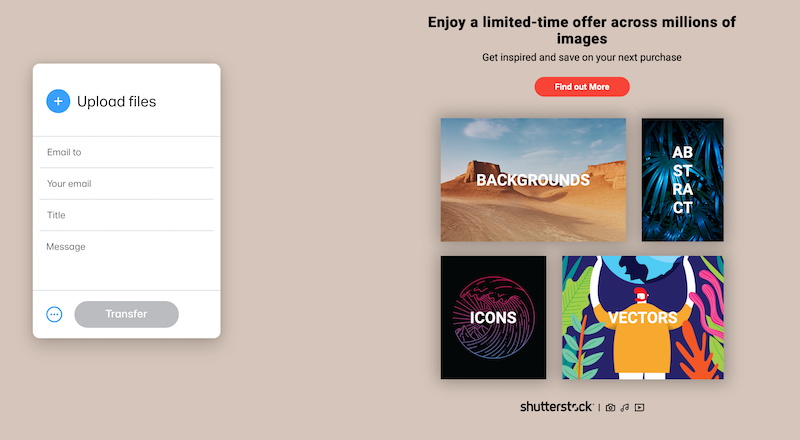Click the red Find out More button
This screenshot has width=800, height=440.
(x=582, y=87)
